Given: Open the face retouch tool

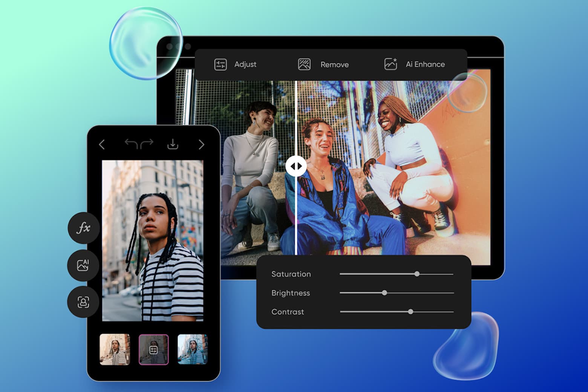Looking at the screenshot, I should click(83, 302).
